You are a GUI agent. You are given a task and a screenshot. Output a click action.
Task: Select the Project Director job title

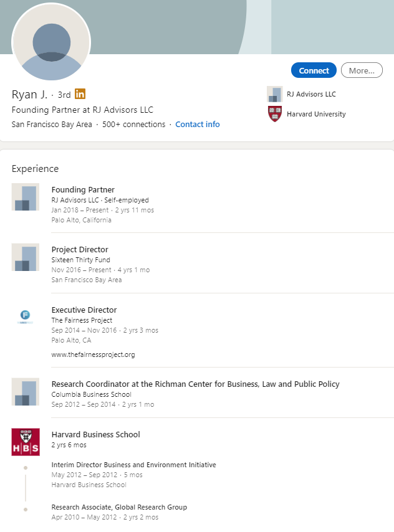80,250
